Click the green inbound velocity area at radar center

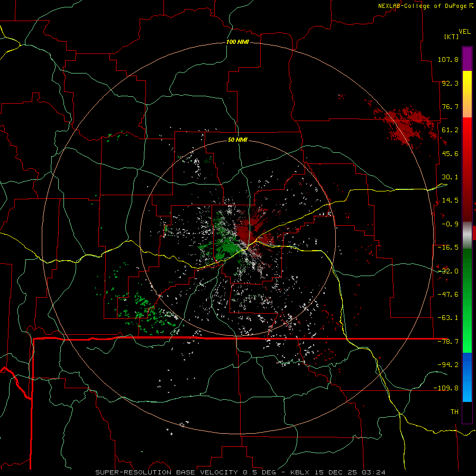(226, 245)
